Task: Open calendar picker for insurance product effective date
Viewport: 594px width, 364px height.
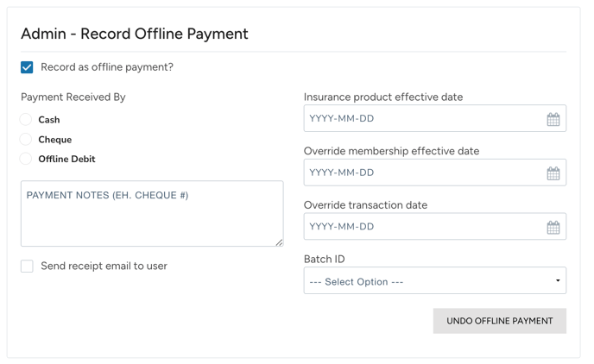Action: coord(553,119)
